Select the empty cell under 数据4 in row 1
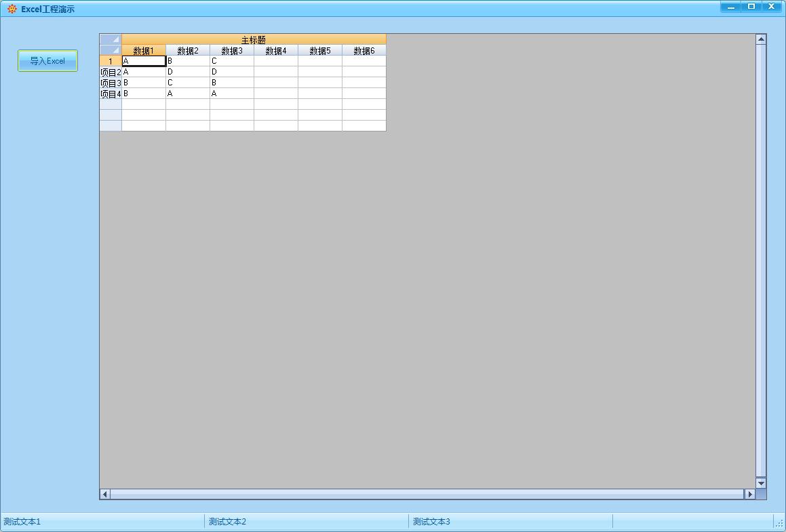 click(276, 61)
